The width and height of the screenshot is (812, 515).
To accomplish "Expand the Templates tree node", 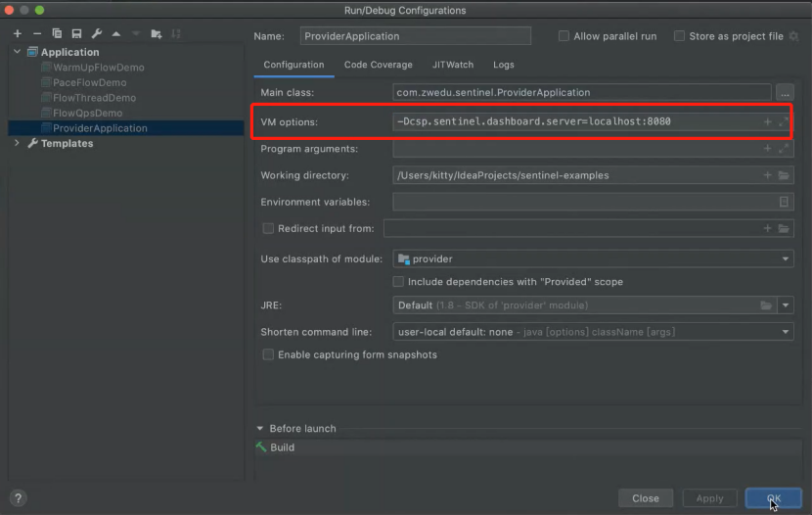I will [18, 144].
